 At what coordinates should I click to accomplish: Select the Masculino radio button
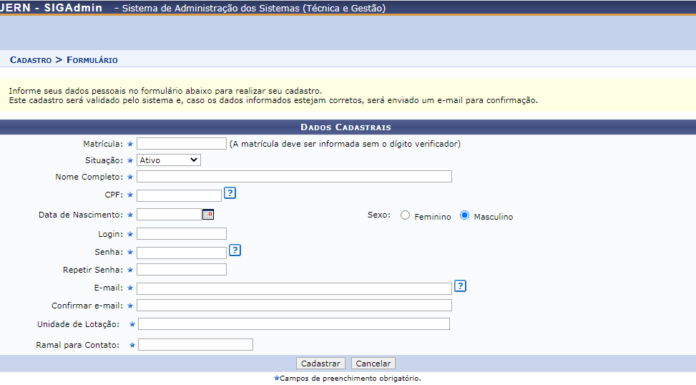pyautogui.click(x=464, y=215)
